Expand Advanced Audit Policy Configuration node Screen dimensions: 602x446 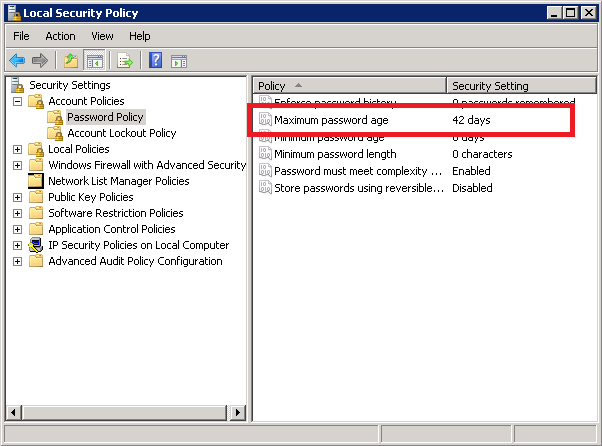tap(17, 261)
